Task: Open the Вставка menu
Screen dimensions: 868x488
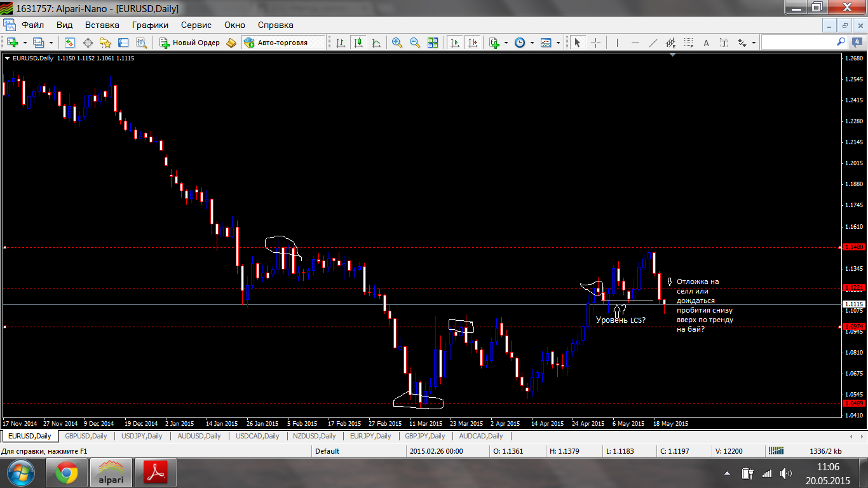Action: [x=102, y=25]
